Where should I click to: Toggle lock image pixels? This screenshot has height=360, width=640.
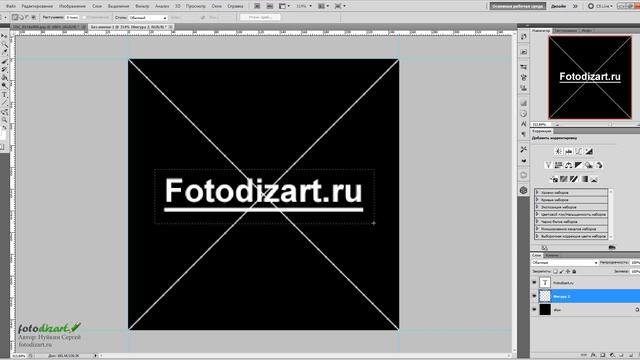[x=562, y=271]
